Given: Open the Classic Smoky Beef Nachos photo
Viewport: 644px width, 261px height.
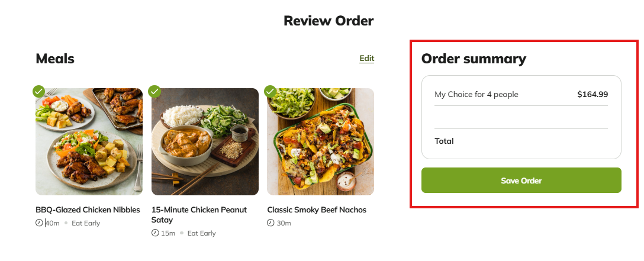Looking at the screenshot, I should tap(320, 142).
